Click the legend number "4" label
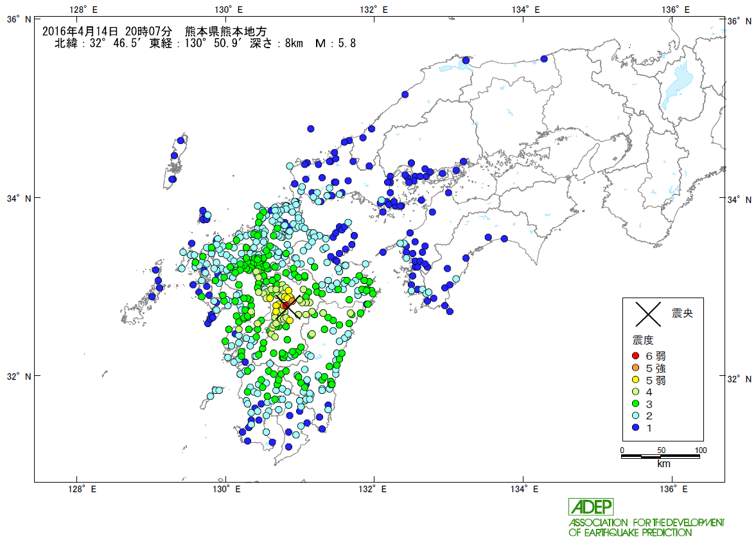The width and height of the screenshot is (756, 543). [649, 392]
